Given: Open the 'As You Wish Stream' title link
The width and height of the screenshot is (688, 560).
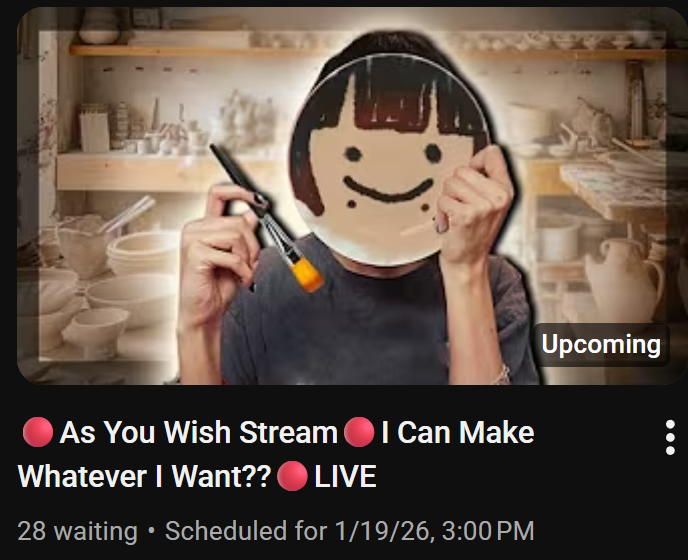Looking at the screenshot, I should [x=198, y=432].
